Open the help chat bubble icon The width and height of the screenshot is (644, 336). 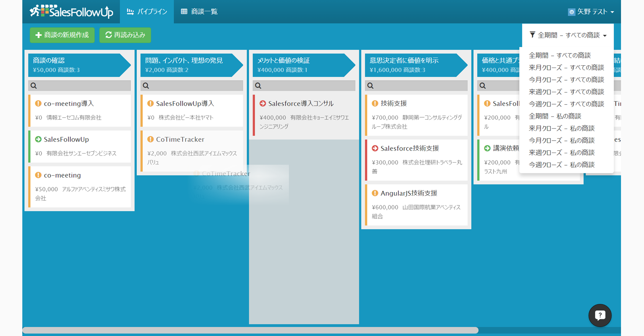click(600, 315)
